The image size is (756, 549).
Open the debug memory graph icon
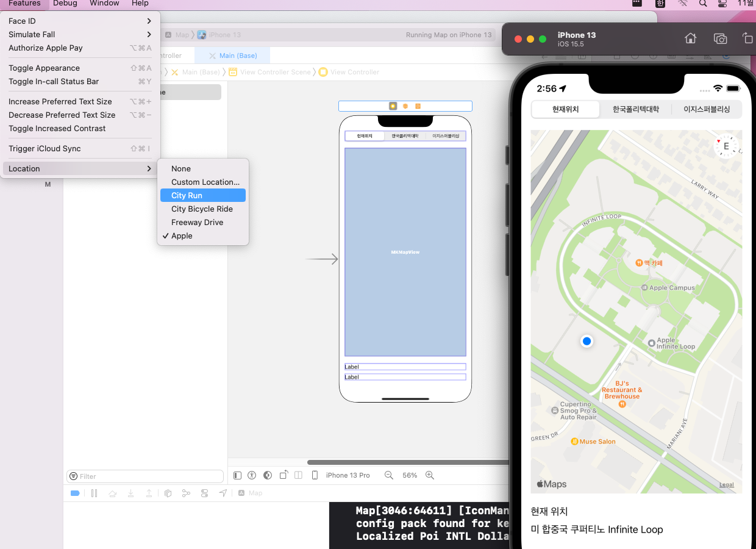187,493
